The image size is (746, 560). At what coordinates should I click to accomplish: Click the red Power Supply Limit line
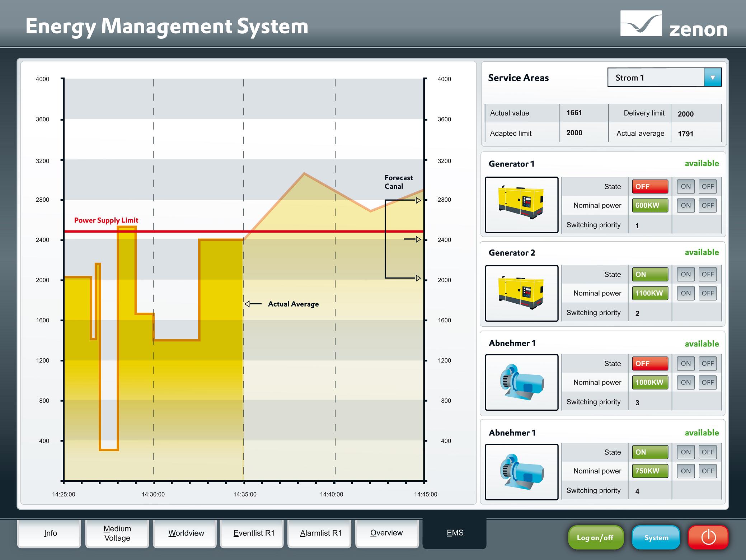pos(287,232)
